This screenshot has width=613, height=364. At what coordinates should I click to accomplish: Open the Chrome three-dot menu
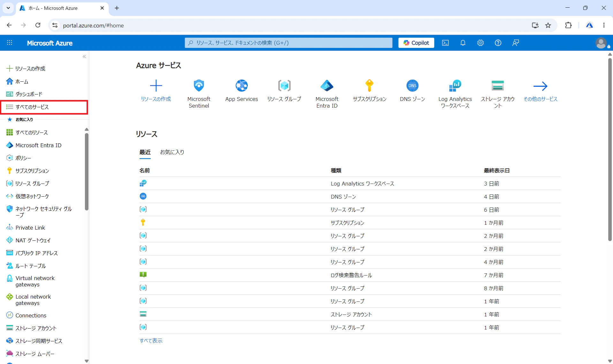pyautogui.click(x=604, y=25)
